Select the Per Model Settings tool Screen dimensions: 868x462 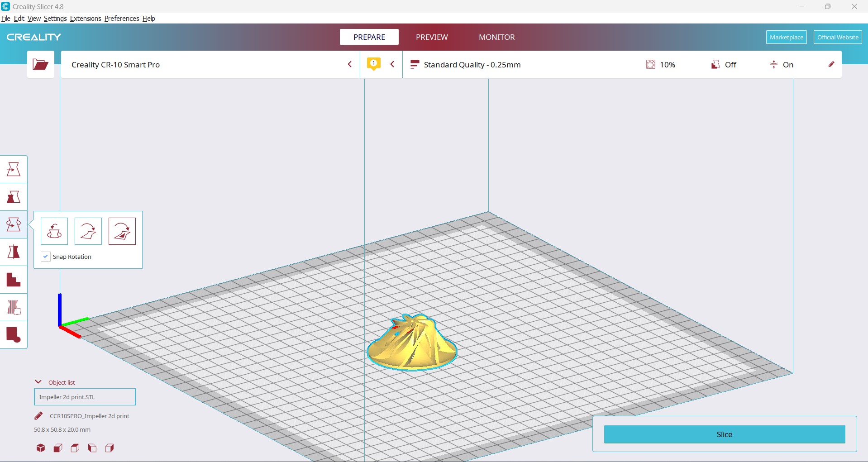(x=14, y=280)
